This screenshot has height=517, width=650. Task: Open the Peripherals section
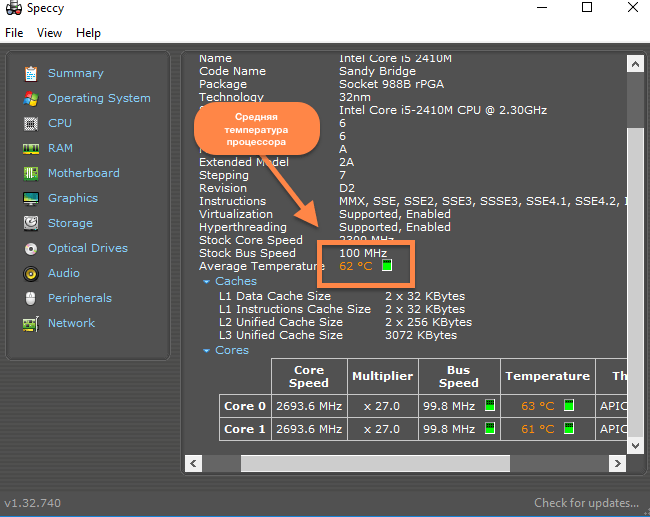click(x=80, y=298)
